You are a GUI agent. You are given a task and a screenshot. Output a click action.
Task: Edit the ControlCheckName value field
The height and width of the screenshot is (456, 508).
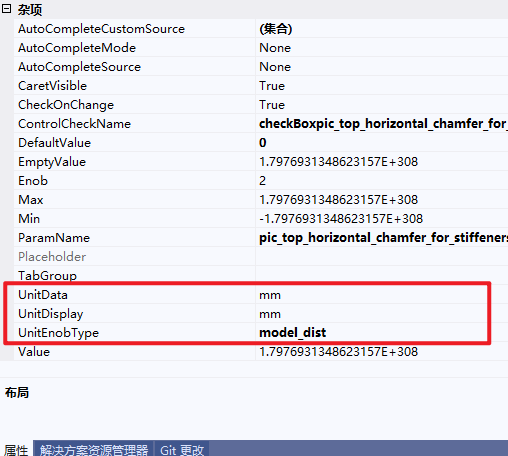[382, 124]
